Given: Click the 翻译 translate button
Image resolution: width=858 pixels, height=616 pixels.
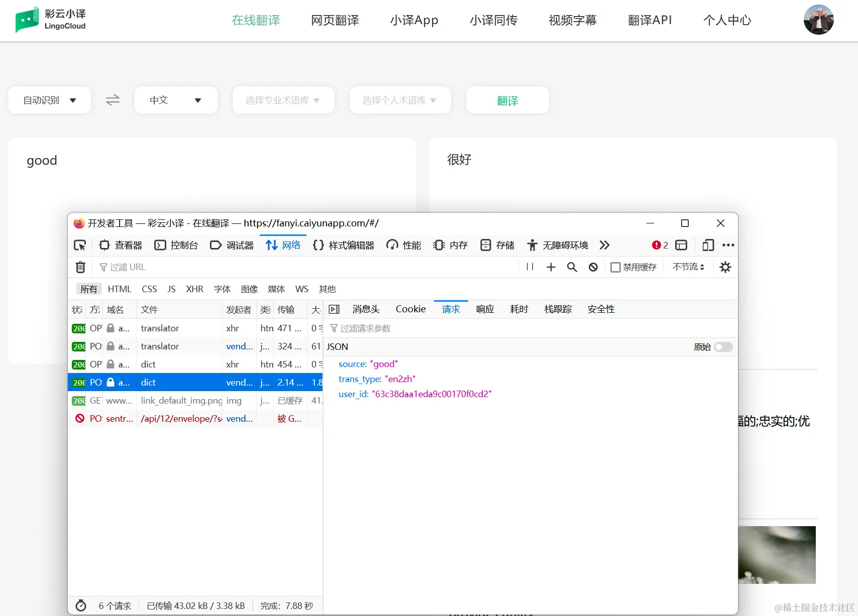Looking at the screenshot, I should [507, 100].
